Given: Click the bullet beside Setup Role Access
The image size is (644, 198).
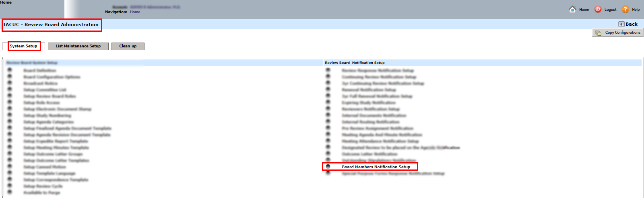Looking at the screenshot, I should (x=10, y=102).
